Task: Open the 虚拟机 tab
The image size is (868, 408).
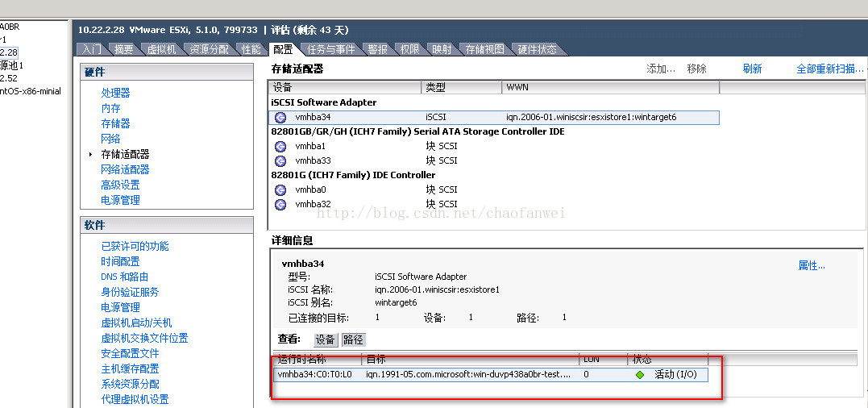Action: [161, 49]
